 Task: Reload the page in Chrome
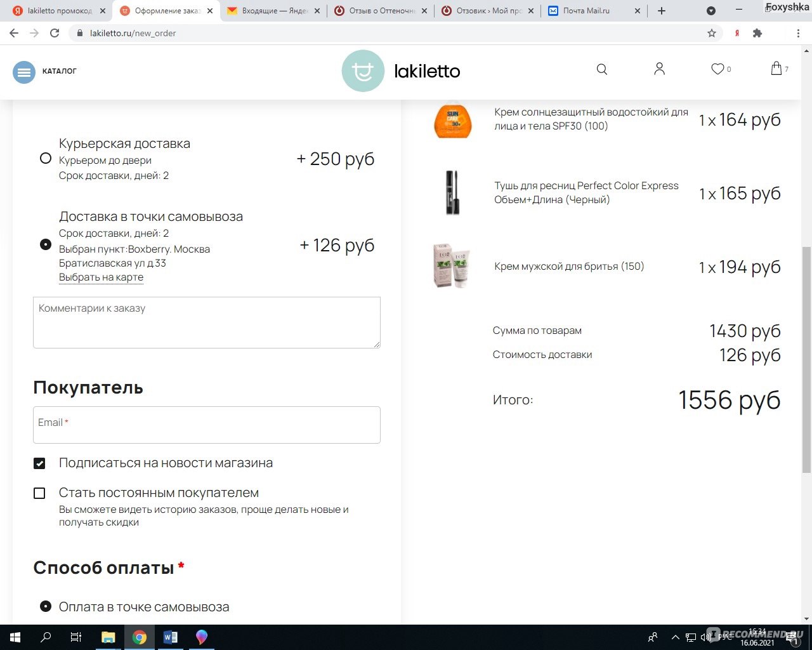point(55,33)
